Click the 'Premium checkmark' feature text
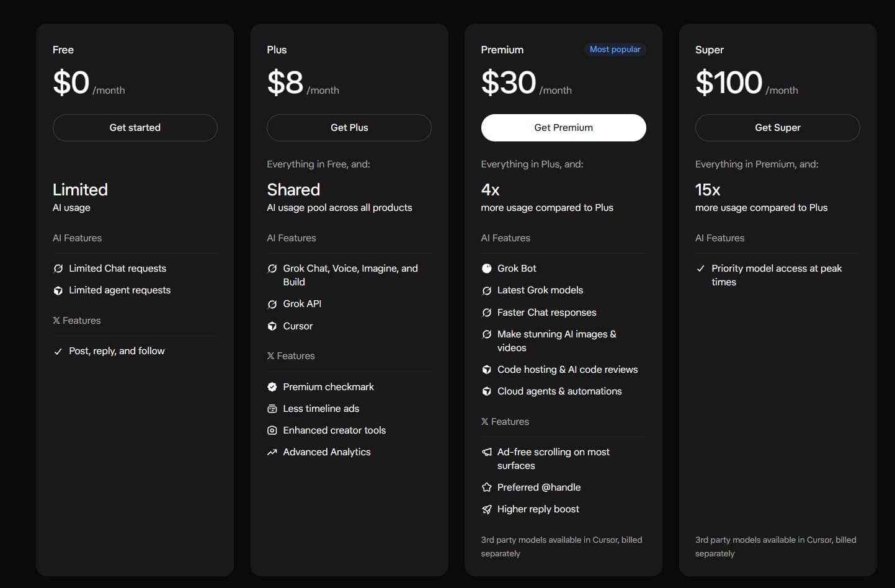This screenshot has width=895, height=588. click(329, 387)
